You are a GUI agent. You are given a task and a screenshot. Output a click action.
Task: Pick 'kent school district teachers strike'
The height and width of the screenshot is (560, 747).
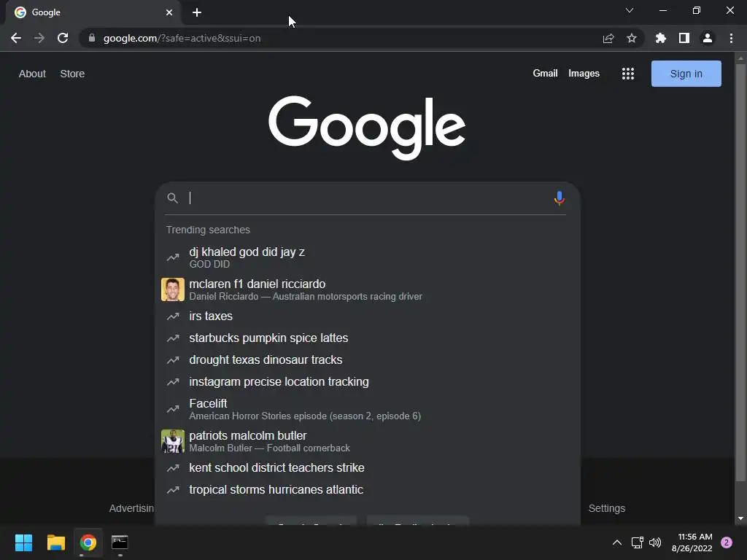368,467
